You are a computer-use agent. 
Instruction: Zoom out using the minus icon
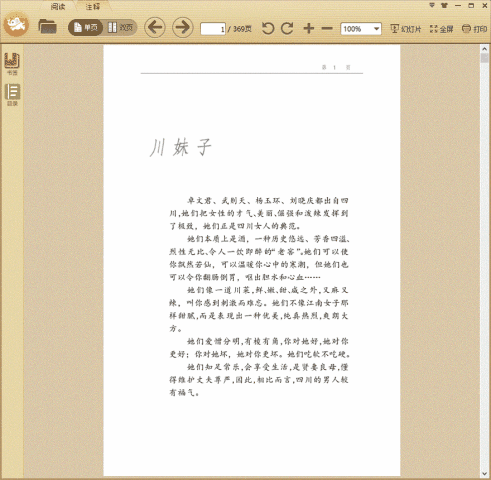[327, 28]
